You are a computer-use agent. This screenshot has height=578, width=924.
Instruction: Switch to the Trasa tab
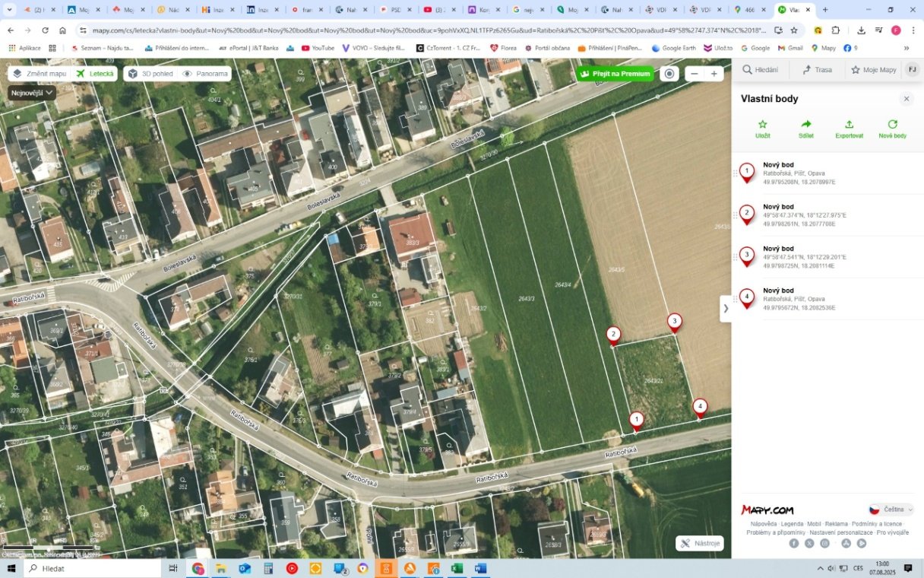[x=817, y=70]
